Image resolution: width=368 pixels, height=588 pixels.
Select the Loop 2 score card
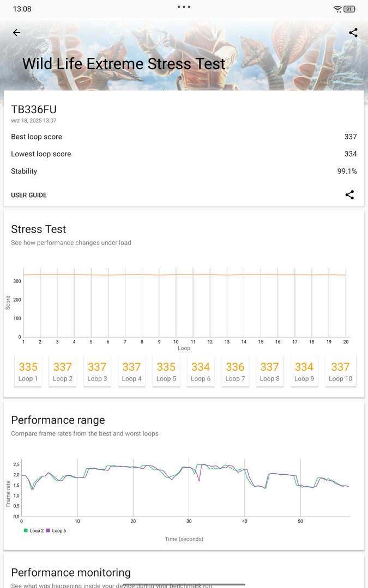click(63, 371)
